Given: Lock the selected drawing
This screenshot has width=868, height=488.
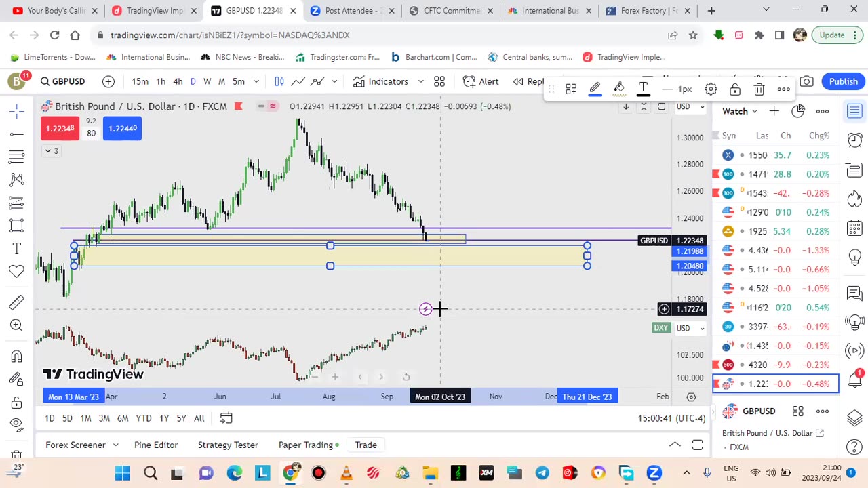Looking at the screenshot, I should click(x=735, y=89).
